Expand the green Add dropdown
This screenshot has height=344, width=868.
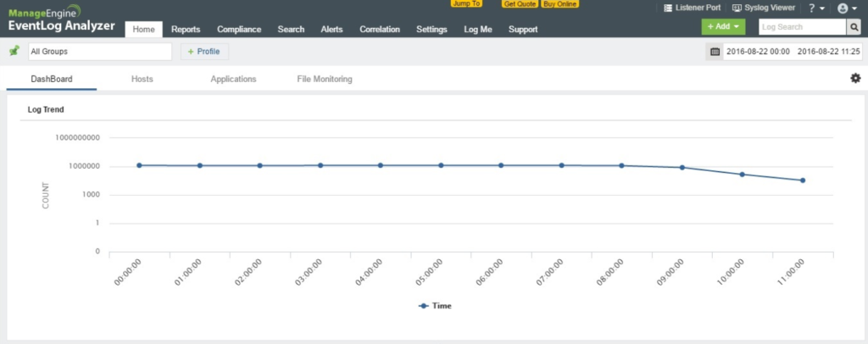[722, 27]
